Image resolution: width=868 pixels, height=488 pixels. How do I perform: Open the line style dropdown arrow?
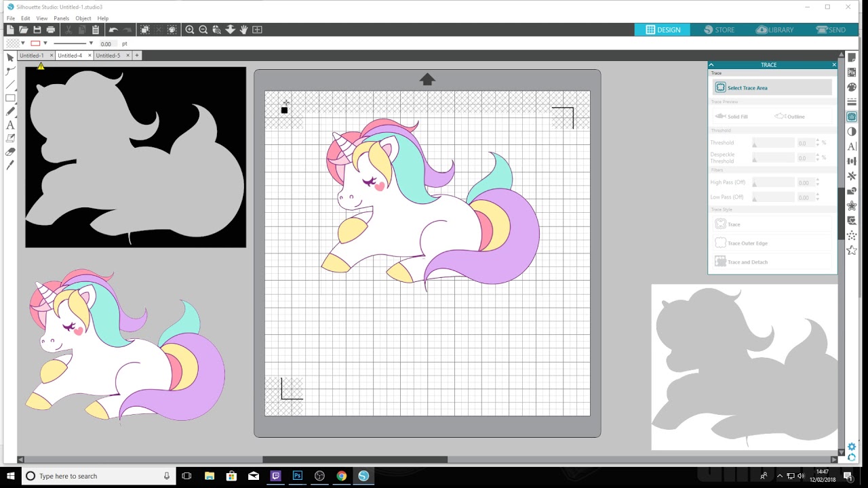tap(90, 43)
